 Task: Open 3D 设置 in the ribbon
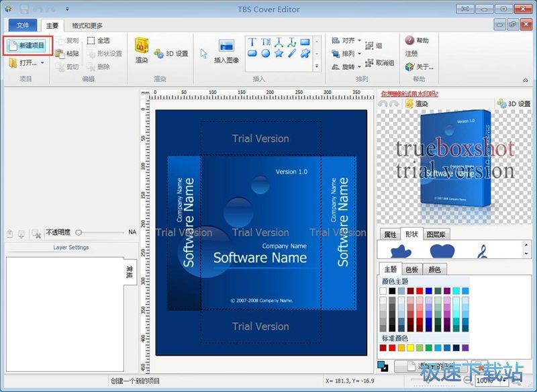pyautogui.click(x=171, y=54)
